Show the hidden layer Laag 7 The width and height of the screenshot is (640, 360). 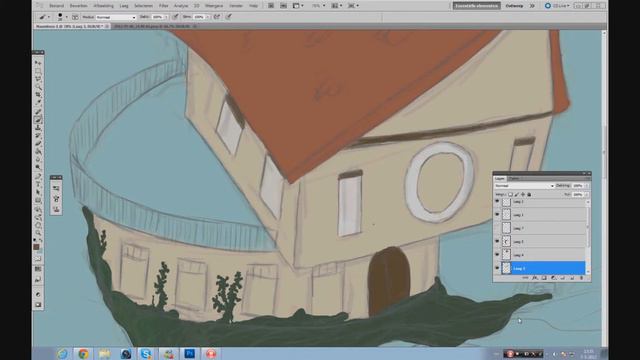tap(497, 228)
